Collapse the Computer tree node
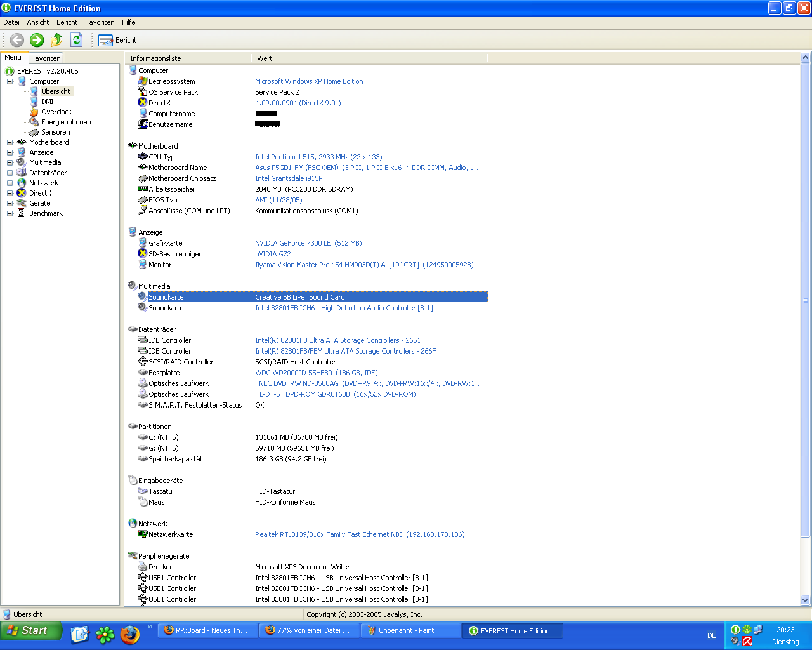Screen dimensions: 812x650 point(10,81)
